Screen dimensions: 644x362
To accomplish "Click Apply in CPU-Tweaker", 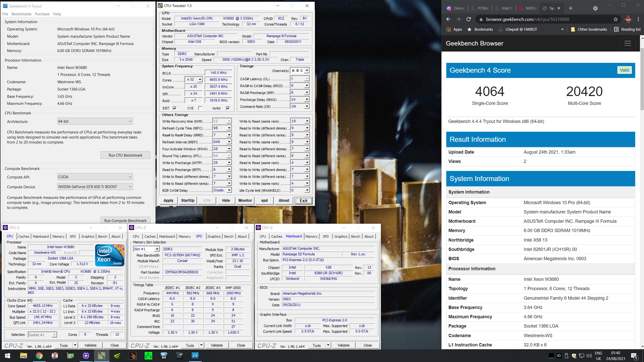I will (x=169, y=200).
